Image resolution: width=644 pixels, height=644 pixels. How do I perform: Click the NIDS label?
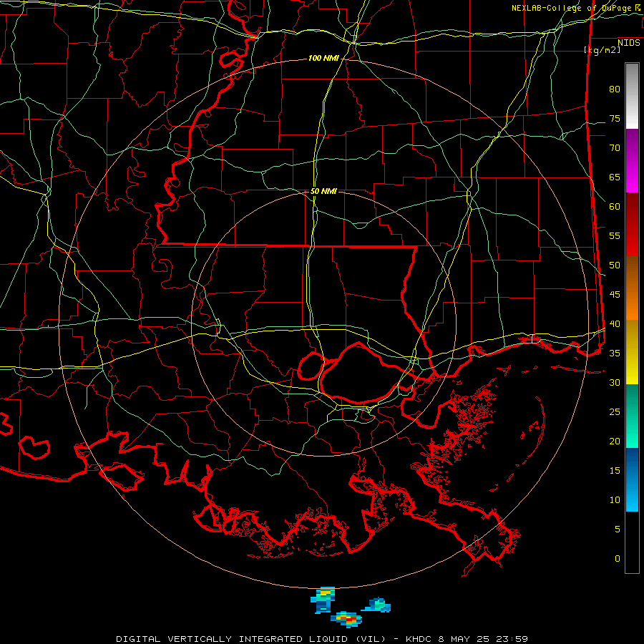click(629, 43)
